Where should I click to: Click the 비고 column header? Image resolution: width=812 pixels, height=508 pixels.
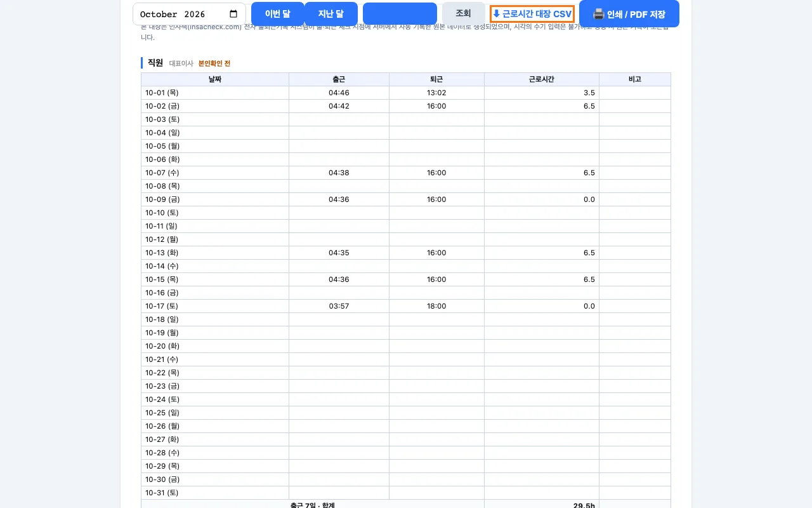pos(635,79)
